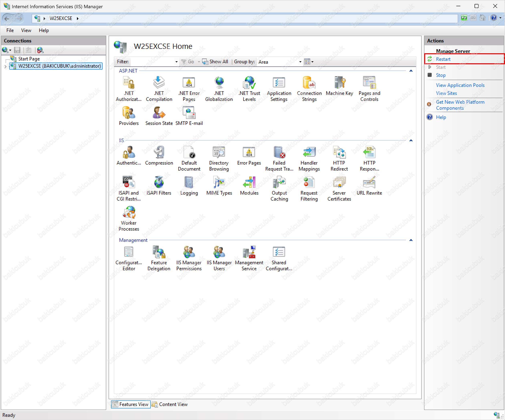Screen dimensions: 505x420
Task: Open the View menu
Action: [x=26, y=30]
